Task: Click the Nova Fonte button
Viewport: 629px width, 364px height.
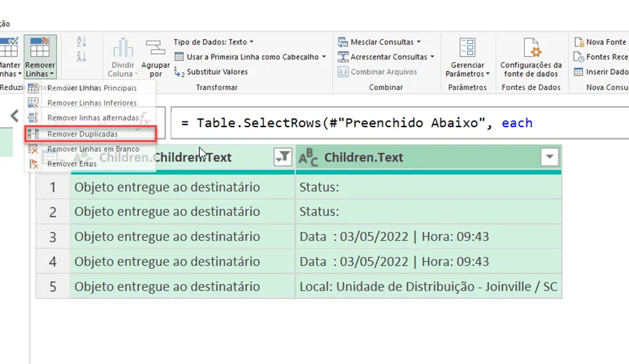Action: (x=600, y=42)
